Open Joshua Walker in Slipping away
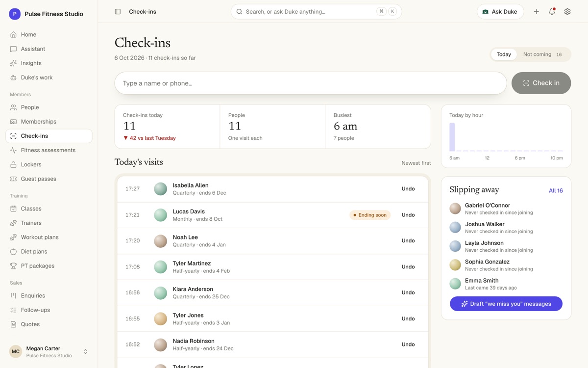This screenshot has width=588, height=368. pos(506,227)
